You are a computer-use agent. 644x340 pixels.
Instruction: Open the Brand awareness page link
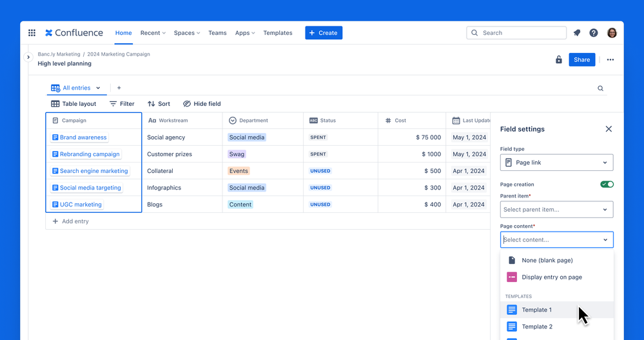(79, 137)
